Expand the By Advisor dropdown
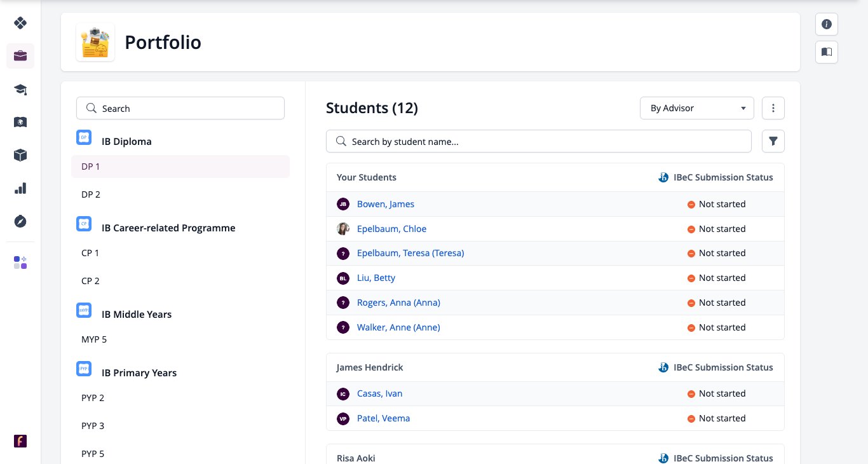The height and width of the screenshot is (464, 868). pos(697,108)
